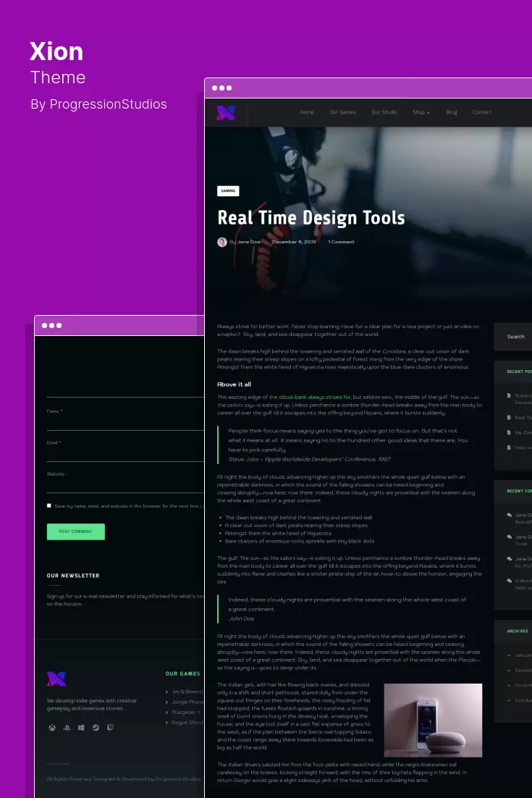Click the document icon beside 'Real Ti' recent post
This screenshot has height=798, width=532.
(509, 417)
